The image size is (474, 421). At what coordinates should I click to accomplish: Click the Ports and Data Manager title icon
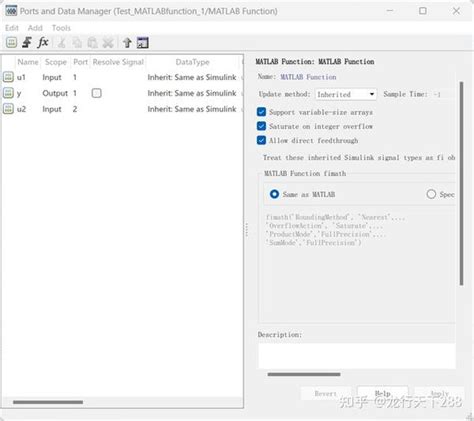11,11
